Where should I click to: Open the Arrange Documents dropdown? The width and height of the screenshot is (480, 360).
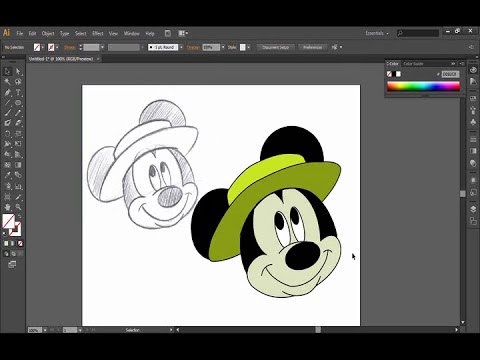click(x=183, y=33)
